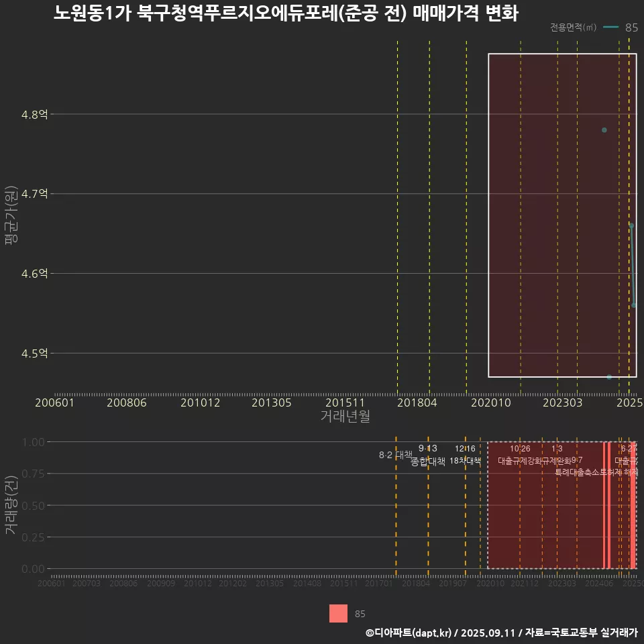Click '200601' on the price chart x-axis

[x=54, y=402]
